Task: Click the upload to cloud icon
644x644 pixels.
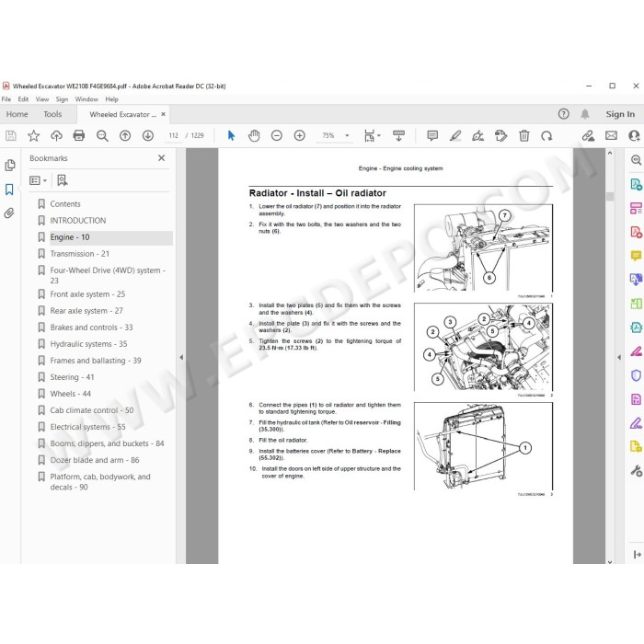Action: pyautogui.click(x=56, y=135)
